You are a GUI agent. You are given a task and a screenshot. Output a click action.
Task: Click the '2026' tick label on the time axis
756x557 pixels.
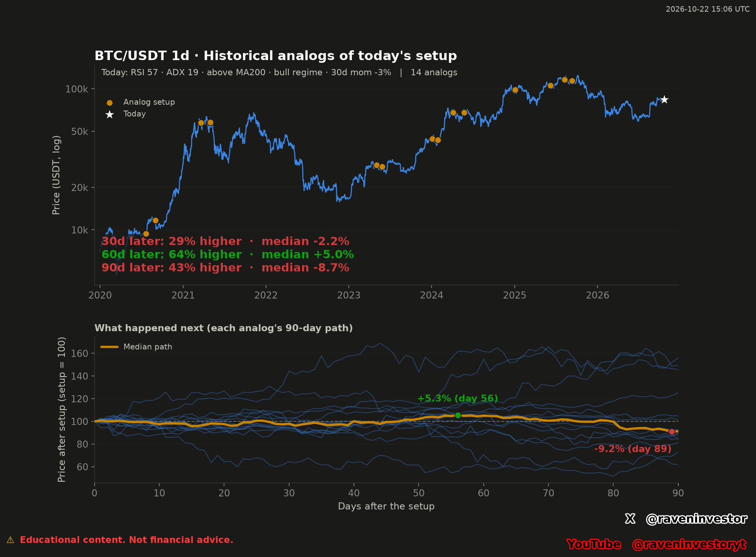tap(598, 296)
